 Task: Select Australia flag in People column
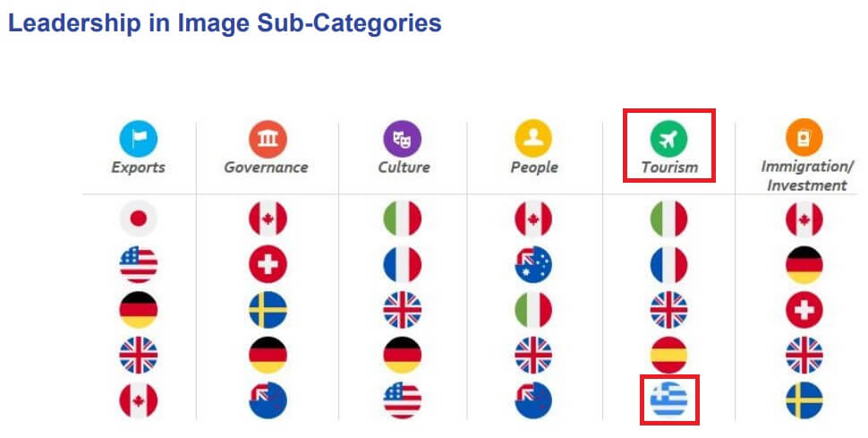(533, 265)
